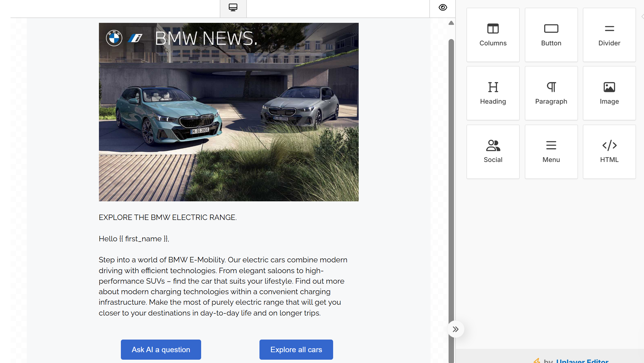
Task: Select the Columns content block
Action: tap(493, 35)
